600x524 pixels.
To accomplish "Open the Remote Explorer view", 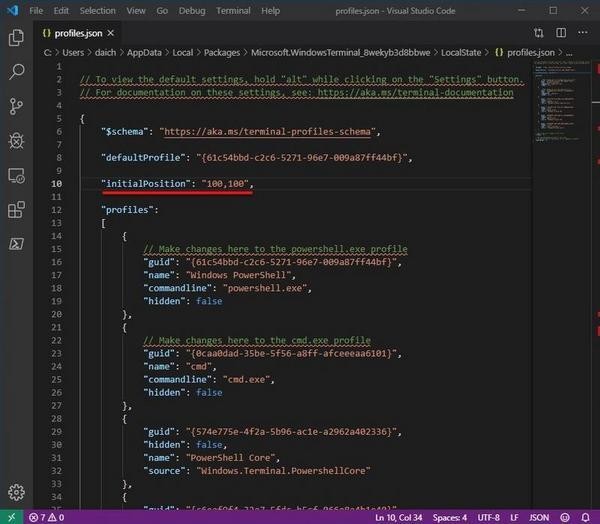I will pyautogui.click(x=16, y=176).
